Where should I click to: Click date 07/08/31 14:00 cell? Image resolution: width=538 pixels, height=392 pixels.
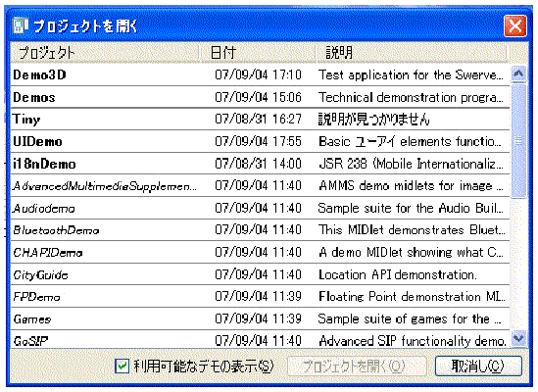[x=258, y=164]
